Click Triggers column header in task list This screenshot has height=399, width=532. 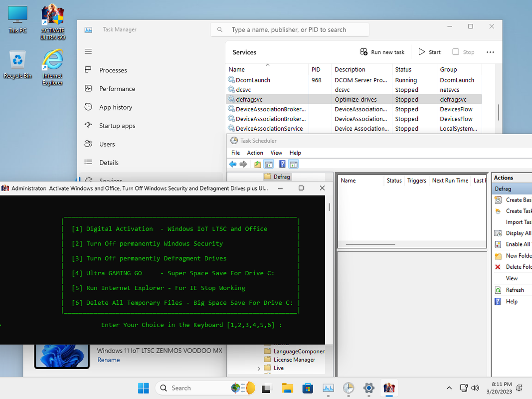point(416,181)
